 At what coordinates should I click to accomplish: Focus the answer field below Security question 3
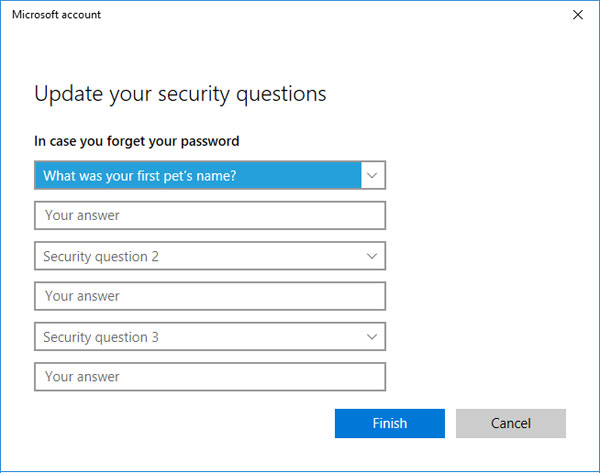(210, 377)
